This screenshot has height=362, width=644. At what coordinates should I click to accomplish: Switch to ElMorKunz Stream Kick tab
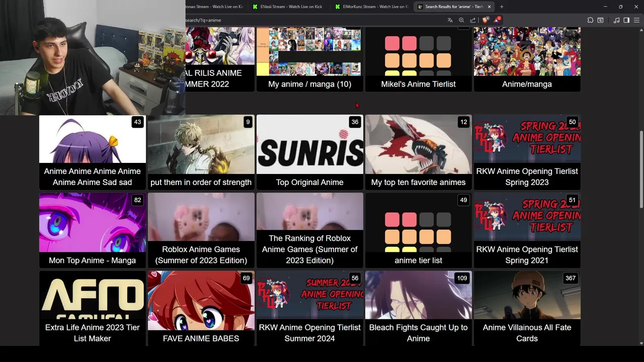[x=371, y=7]
